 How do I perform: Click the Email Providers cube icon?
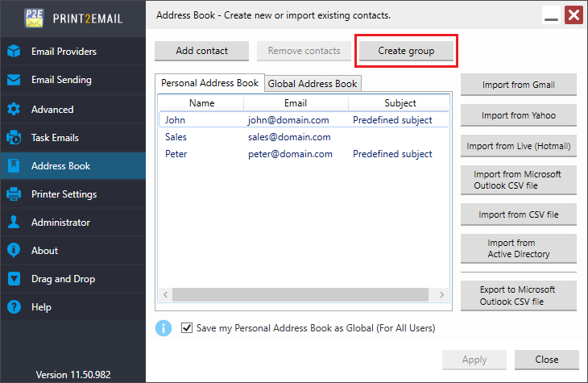(x=14, y=52)
